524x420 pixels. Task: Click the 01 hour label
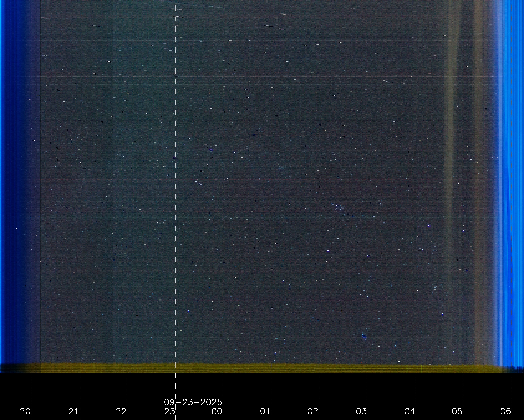point(265,411)
